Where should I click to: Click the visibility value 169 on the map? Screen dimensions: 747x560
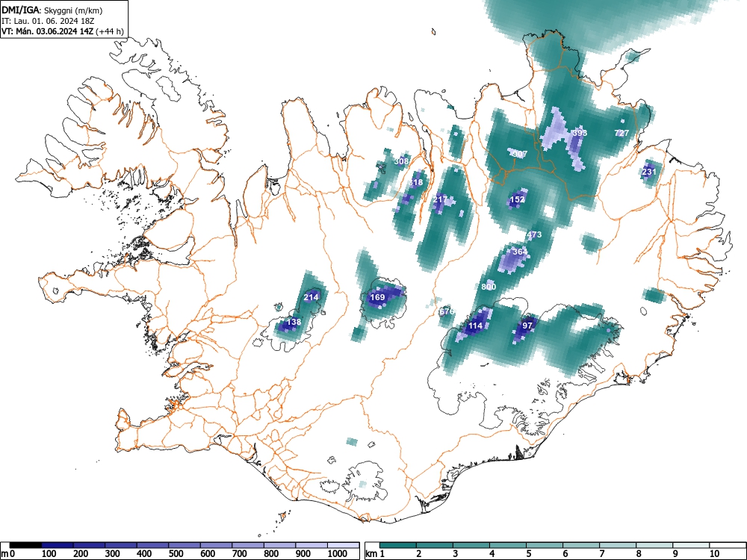pos(377,298)
